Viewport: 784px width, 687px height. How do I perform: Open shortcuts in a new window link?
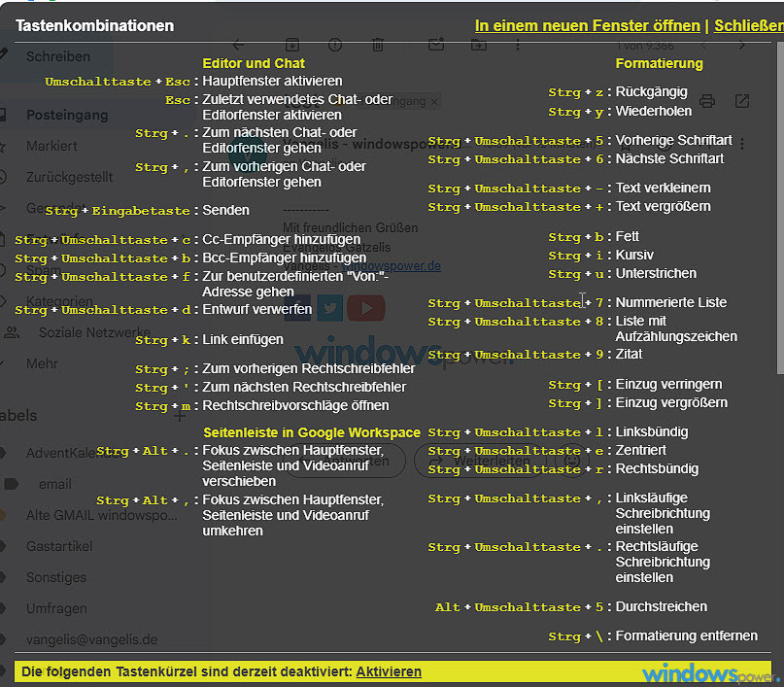588,25
